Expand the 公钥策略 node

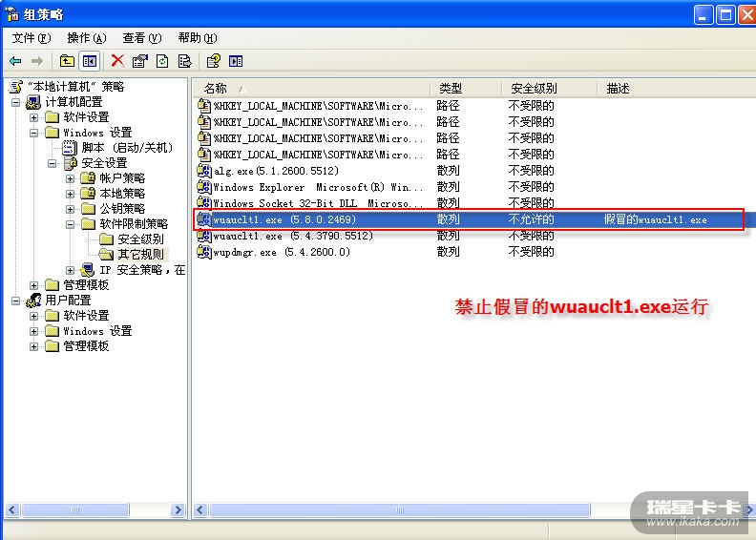[71, 209]
